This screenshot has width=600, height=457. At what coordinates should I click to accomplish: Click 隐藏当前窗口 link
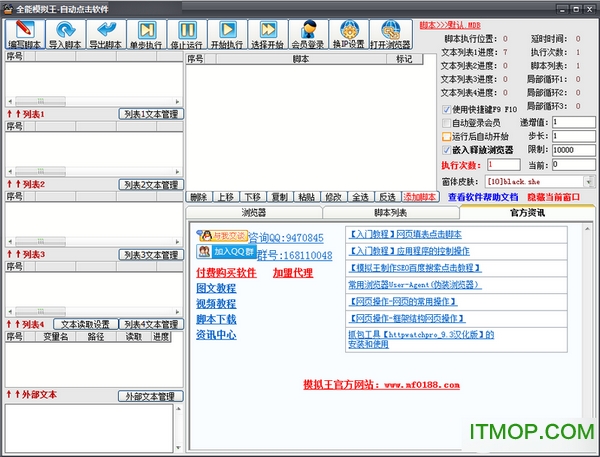553,197
